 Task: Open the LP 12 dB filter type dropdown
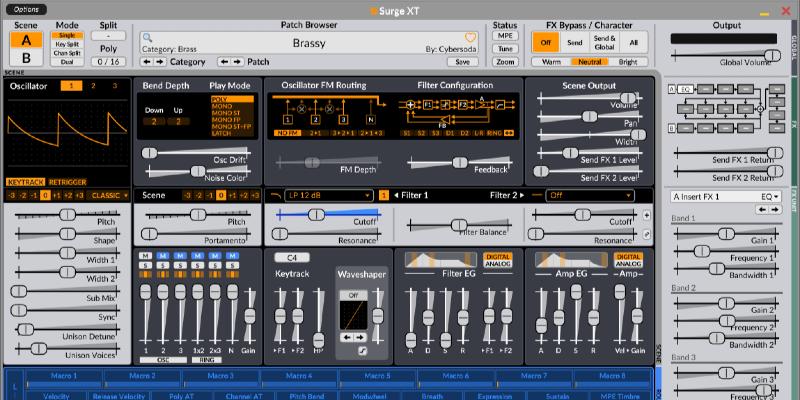(x=330, y=195)
